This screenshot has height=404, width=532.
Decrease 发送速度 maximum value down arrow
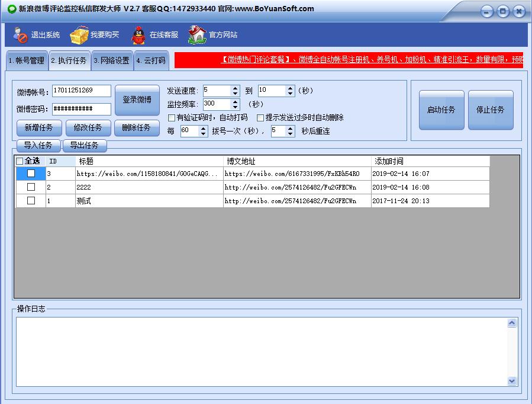click(x=290, y=94)
